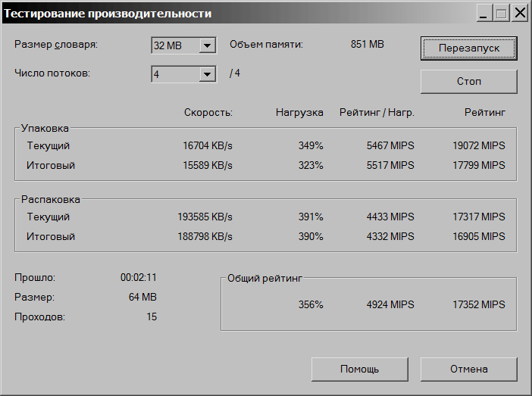Click the 32 MB dictionary size field

click(x=174, y=46)
